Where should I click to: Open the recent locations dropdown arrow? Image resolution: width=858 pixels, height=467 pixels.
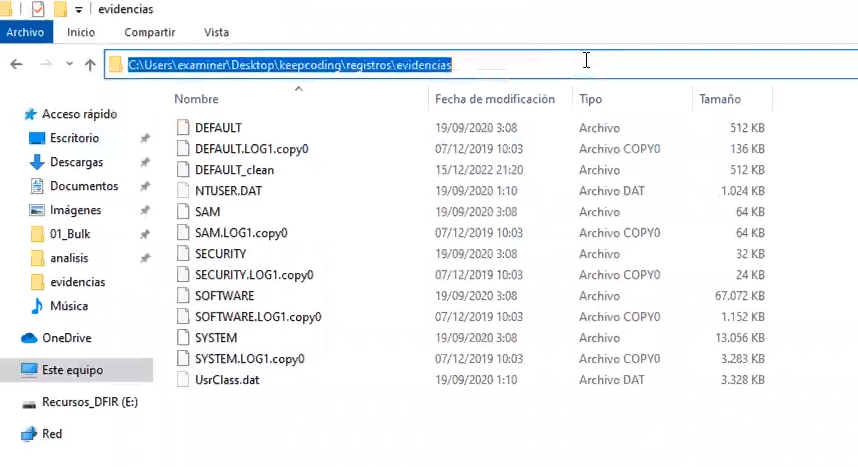point(69,64)
